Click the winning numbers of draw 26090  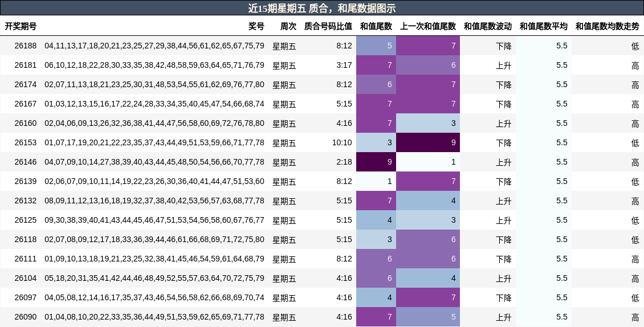pyautogui.click(x=154, y=317)
